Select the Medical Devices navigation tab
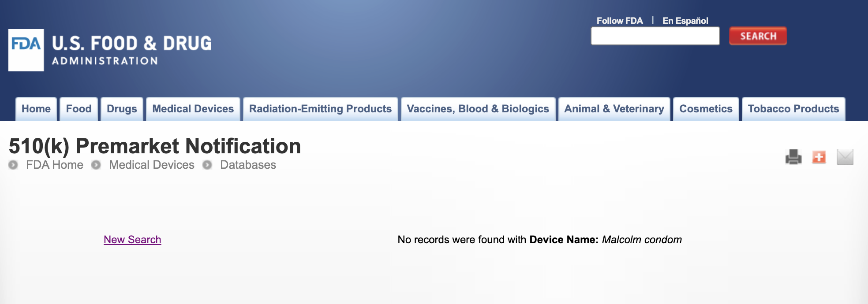 click(193, 109)
